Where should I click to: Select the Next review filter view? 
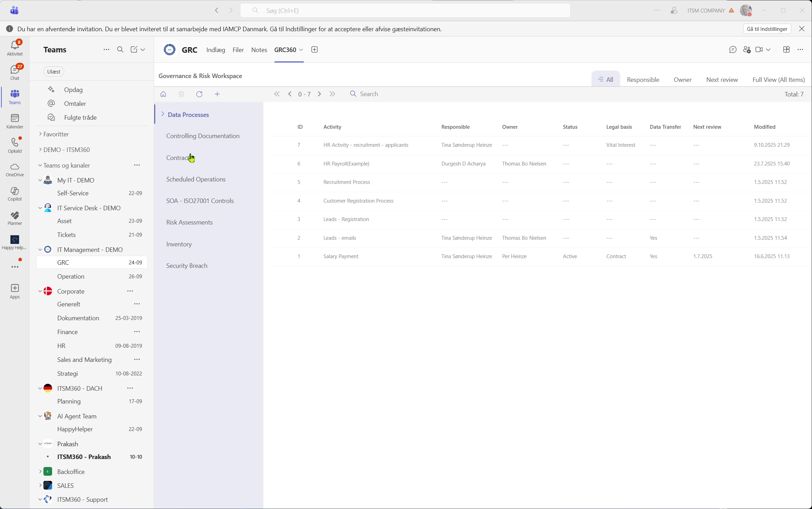coord(722,79)
